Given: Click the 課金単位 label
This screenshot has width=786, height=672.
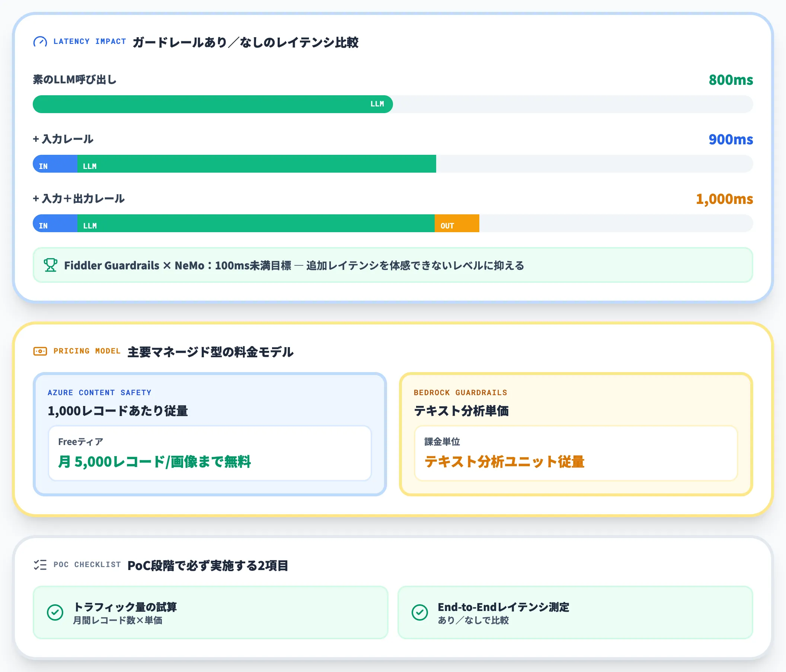Looking at the screenshot, I should [442, 442].
